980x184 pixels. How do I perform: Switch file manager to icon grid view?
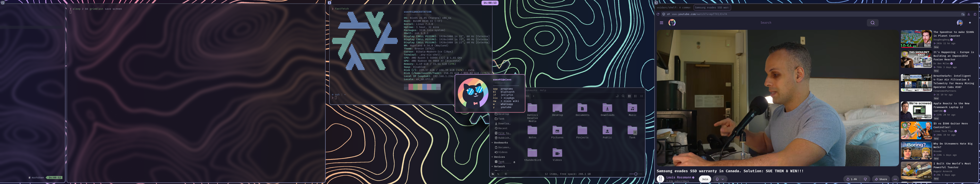(629, 96)
